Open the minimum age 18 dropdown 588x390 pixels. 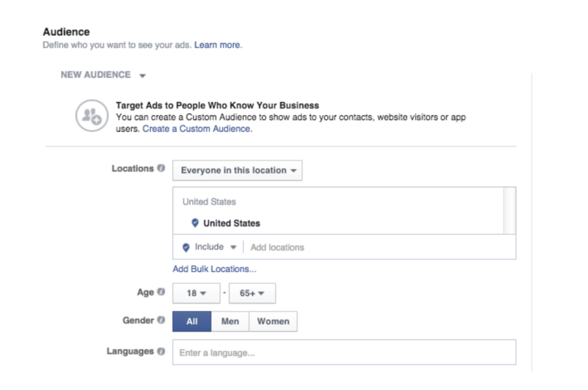pos(196,293)
